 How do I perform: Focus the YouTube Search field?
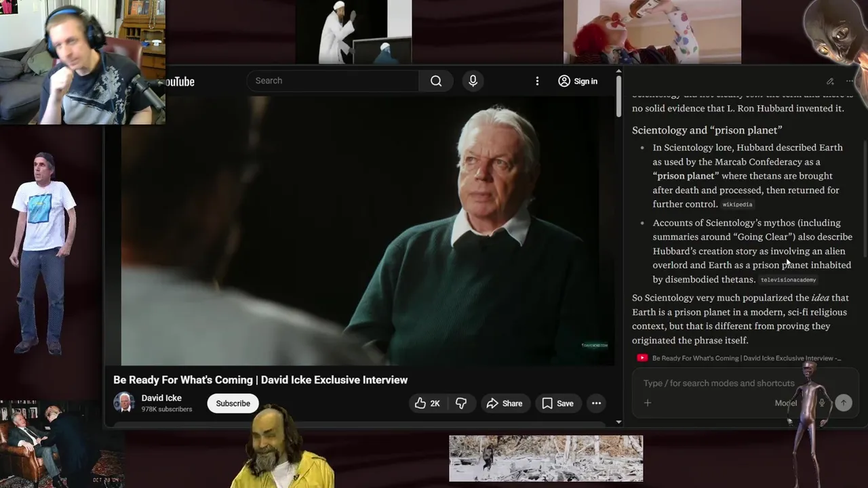333,81
